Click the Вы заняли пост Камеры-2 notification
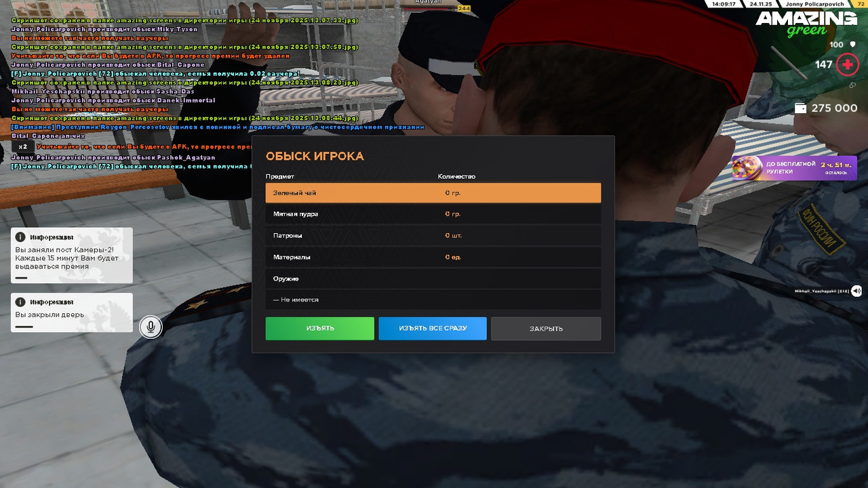868x488 pixels. (72, 255)
